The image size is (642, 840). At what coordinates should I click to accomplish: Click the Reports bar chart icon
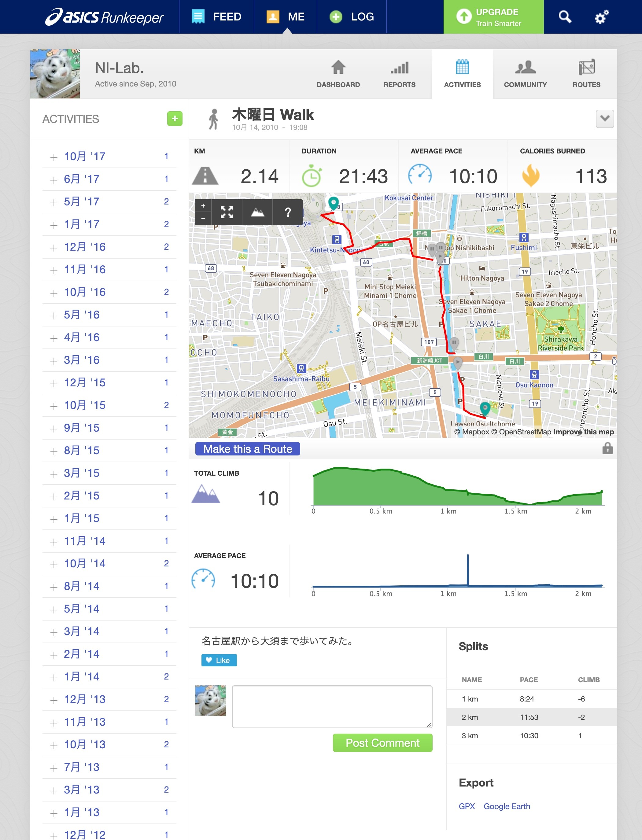pos(399,68)
